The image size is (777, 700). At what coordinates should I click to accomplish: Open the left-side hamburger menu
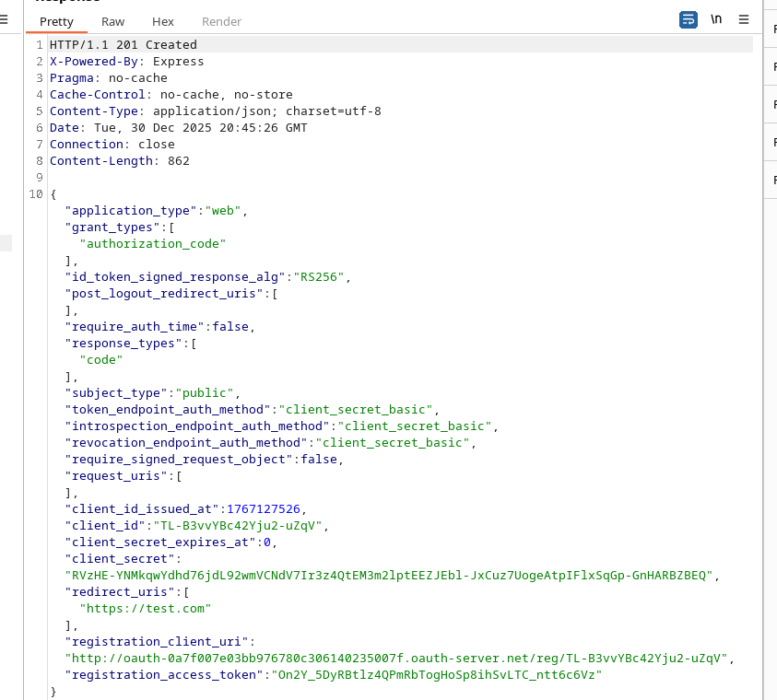pos(4,19)
